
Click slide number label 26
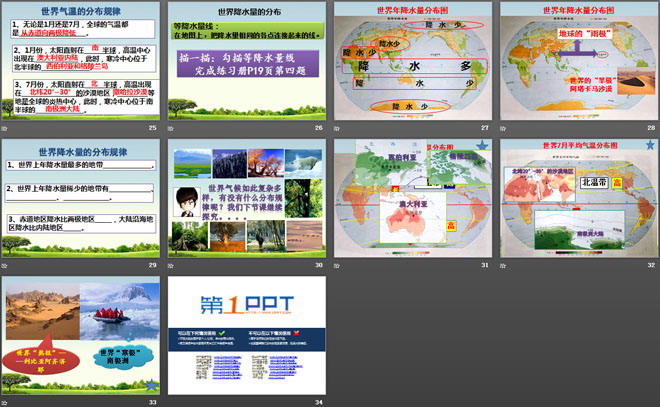(x=319, y=128)
